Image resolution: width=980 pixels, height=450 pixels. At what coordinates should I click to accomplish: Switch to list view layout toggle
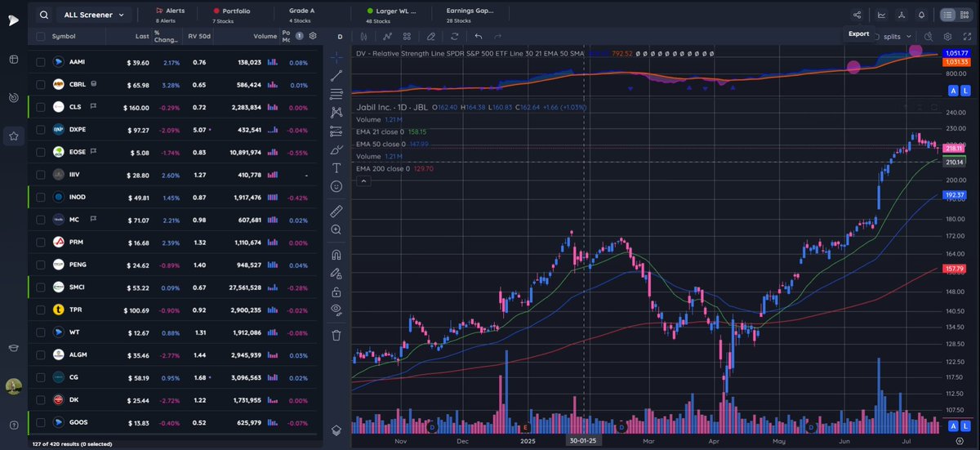pos(947,15)
